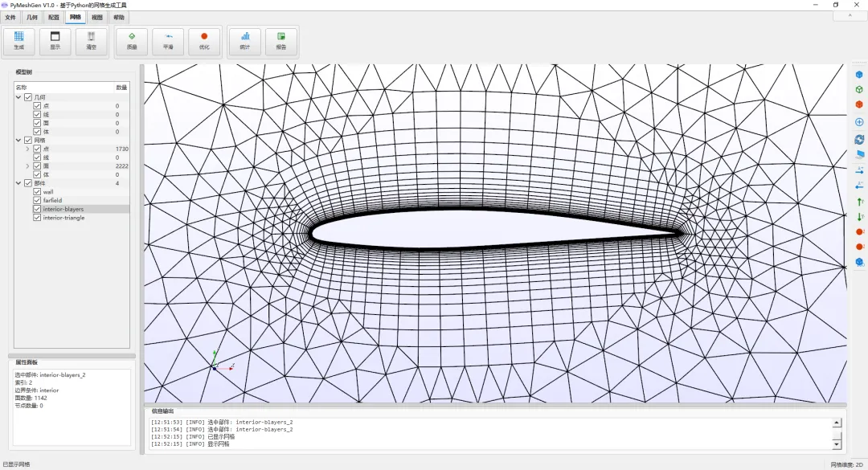Uncheck the interior-triangle part checkbox
Viewport: 868px width, 470px height.
[x=37, y=218]
